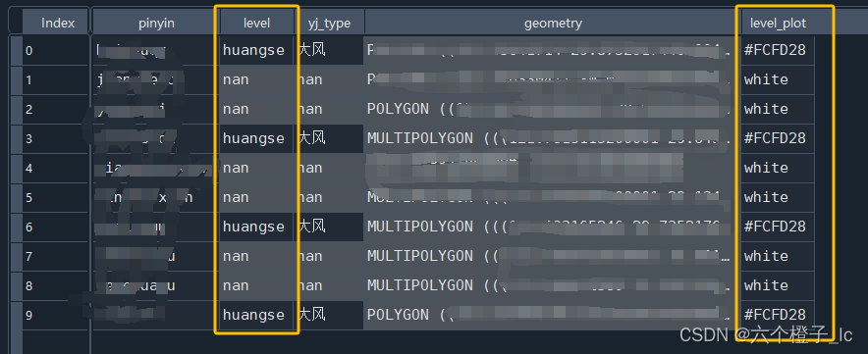
Task: Click the yj_type column header
Action: [329, 23]
